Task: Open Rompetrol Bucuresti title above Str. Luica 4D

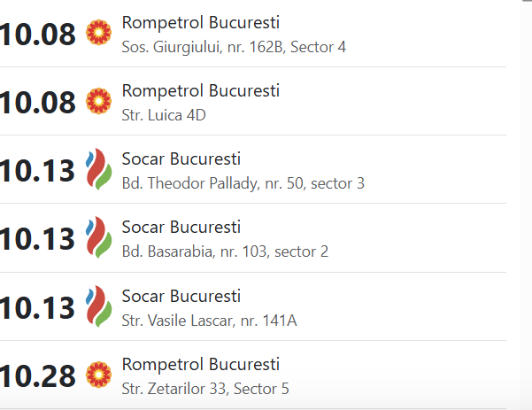Action: coord(200,90)
